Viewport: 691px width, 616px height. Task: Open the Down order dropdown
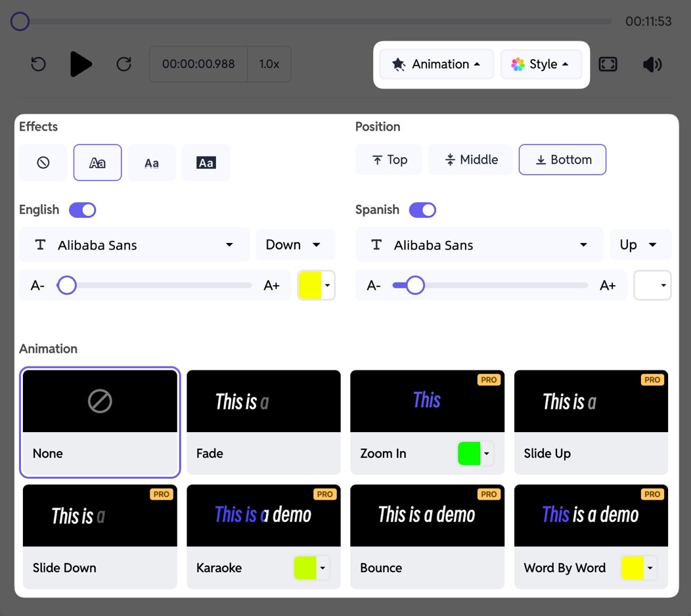coord(296,244)
